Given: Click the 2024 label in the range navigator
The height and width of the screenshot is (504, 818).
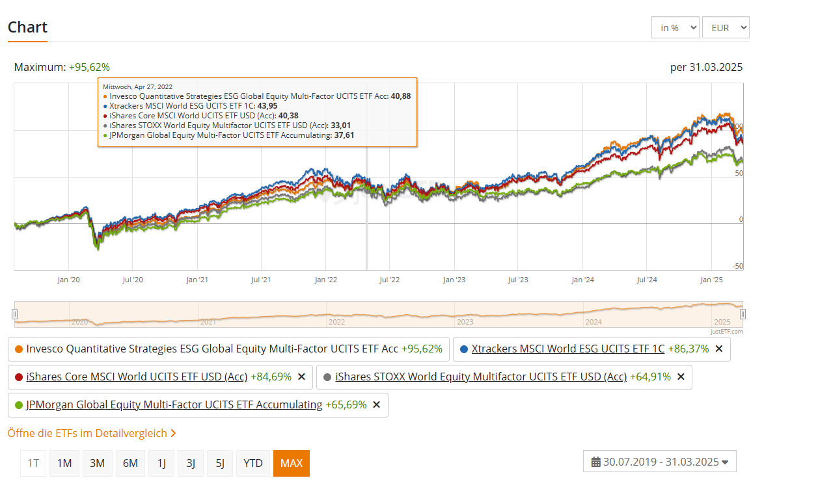Looking at the screenshot, I should 593,322.
